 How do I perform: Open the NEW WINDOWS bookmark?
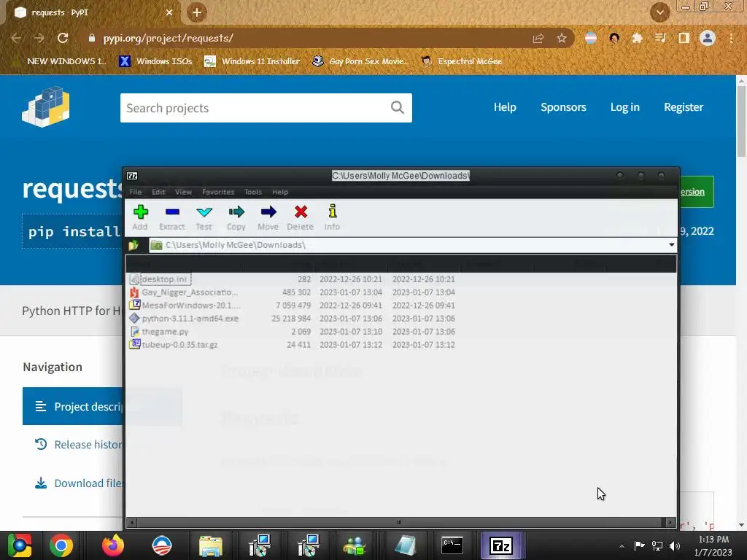point(61,61)
